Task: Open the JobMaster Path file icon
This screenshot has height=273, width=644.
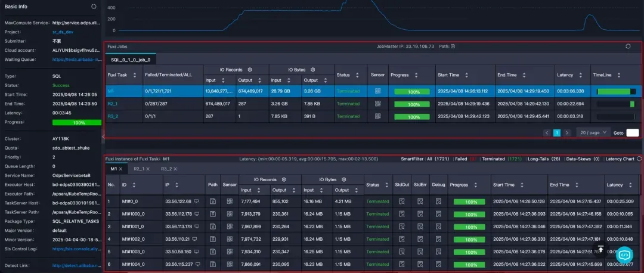Action: 453,46
